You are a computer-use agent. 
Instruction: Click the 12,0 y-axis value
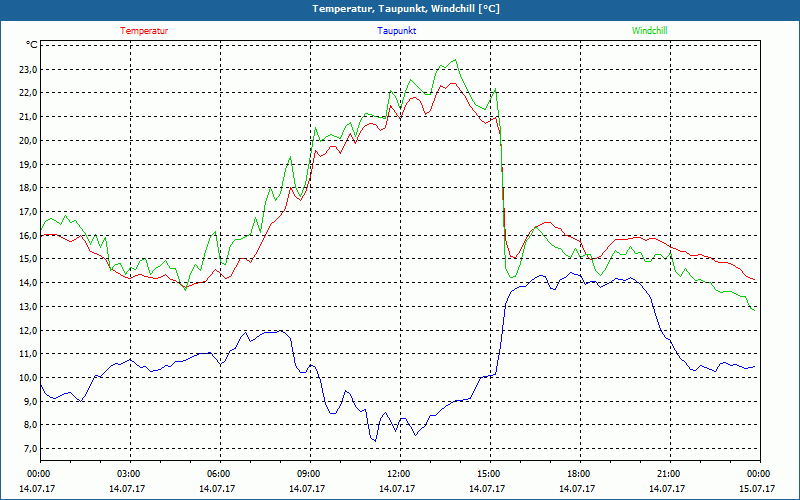[29, 330]
